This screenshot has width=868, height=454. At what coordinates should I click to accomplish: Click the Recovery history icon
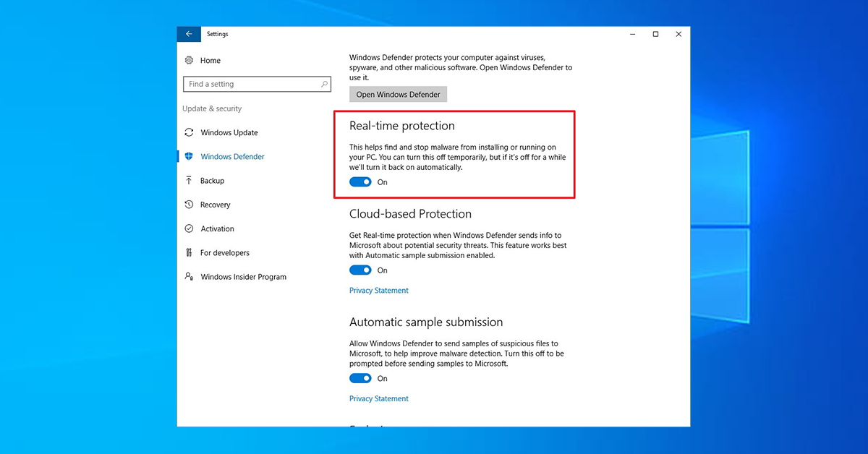tap(189, 205)
